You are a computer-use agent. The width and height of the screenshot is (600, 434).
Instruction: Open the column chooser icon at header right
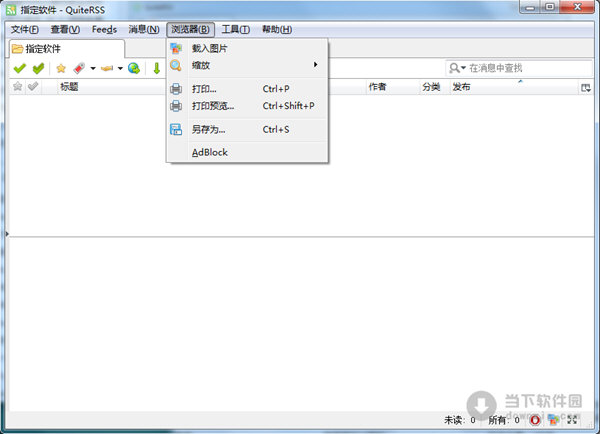pyautogui.click(x=586, y=88)
